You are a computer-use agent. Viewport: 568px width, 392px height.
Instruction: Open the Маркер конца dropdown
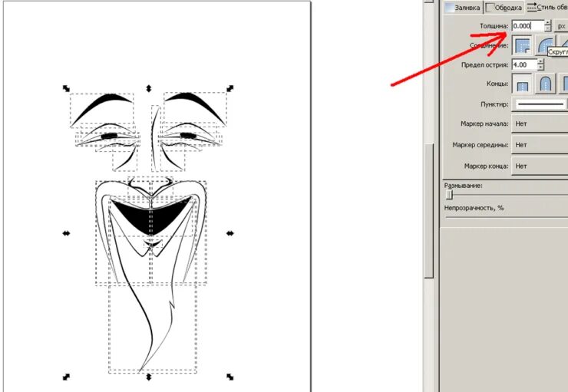(540, 166)
